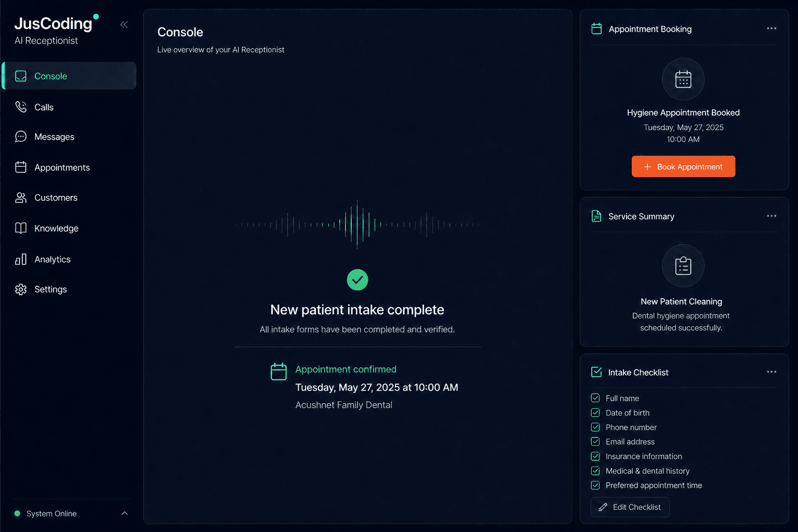Toggle the Email address checkbox
The height and width of the screenshot is (532, 798).
(x=595, y=442)
